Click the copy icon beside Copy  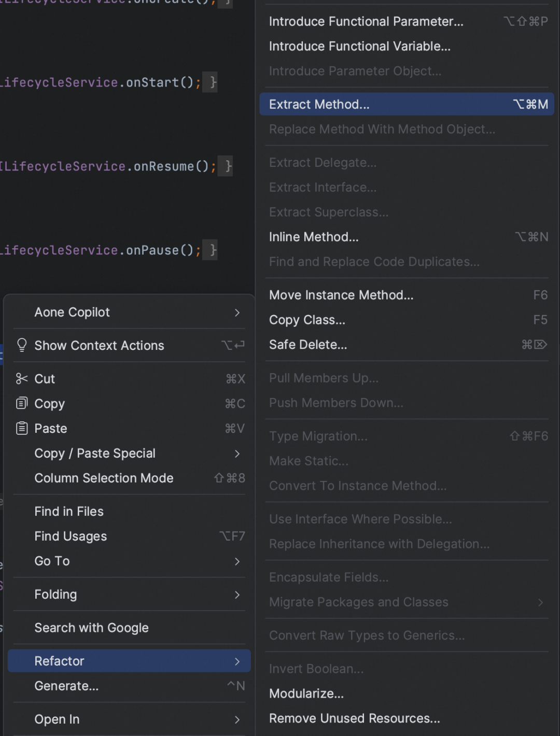click(x=22, y=403)
